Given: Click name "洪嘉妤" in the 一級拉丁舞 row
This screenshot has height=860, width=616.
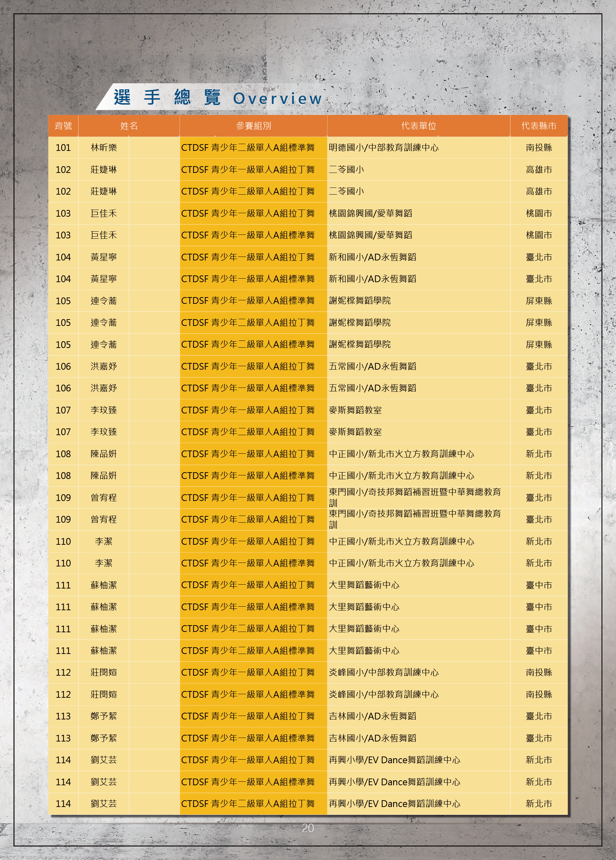Looking at the screenshot, I should tap(103, 366).
